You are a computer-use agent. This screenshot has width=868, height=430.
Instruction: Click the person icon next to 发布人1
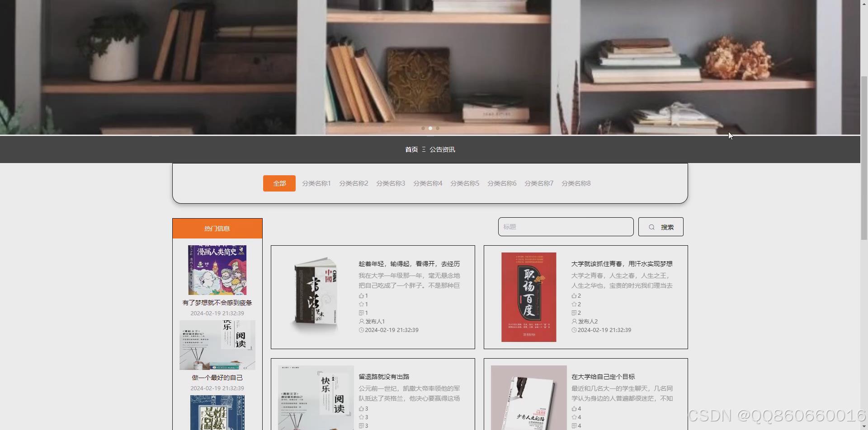coord(360,321)
